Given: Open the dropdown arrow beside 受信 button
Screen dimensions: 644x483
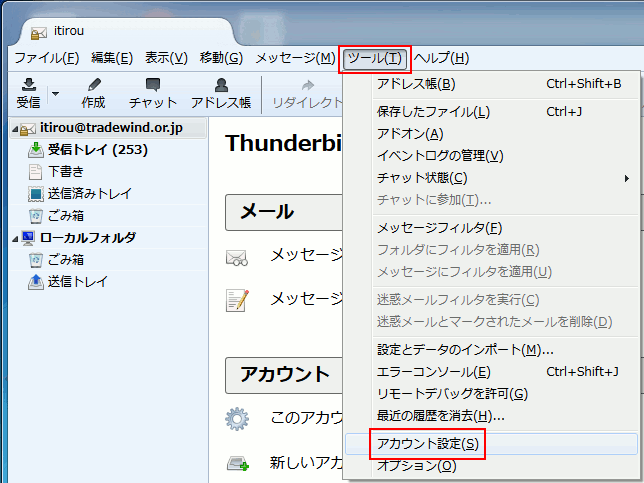Looking at the screenshot, I should tap(56, 94).
